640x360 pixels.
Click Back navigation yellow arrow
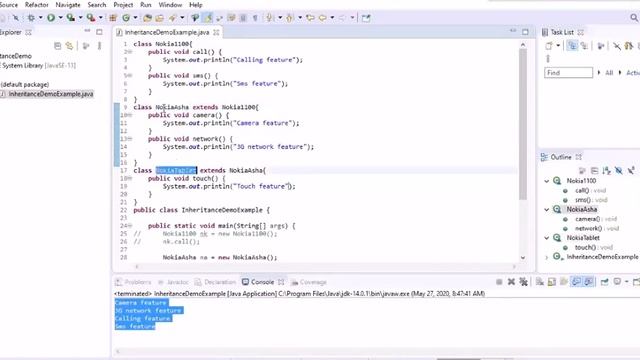pos(323,18)
